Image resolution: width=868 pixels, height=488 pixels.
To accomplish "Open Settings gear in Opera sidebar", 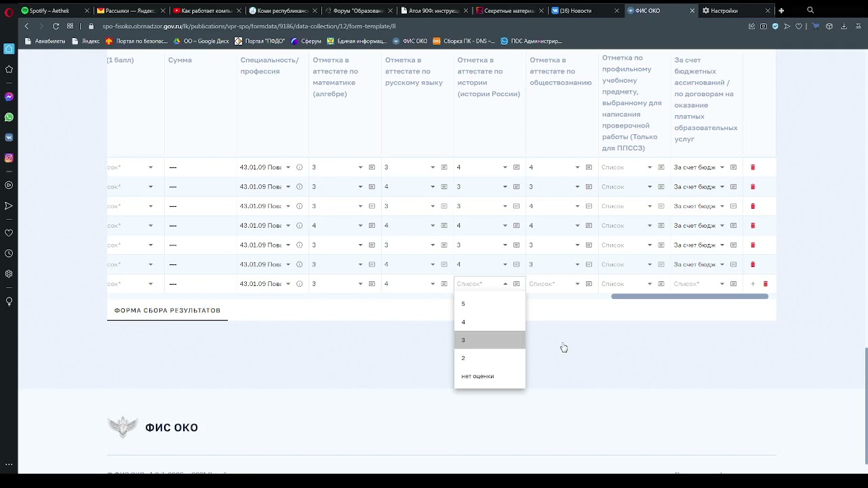I will (x=9, y=274).
